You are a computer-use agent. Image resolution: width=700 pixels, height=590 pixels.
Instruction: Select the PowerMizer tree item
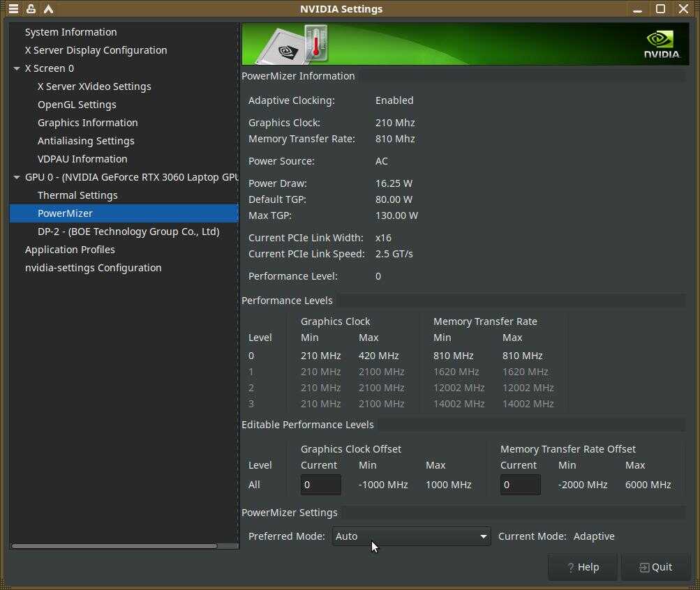pyautogui.click(x=124, y=213)
